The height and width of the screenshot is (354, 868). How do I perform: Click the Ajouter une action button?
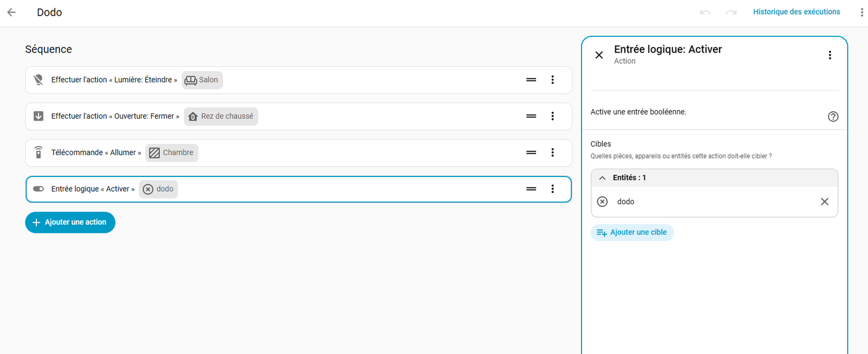(x=70, y=222)
